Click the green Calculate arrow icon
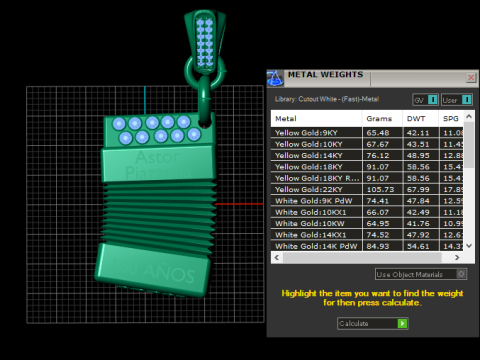This screenshot has width=480, height=360. coord(402,323)
